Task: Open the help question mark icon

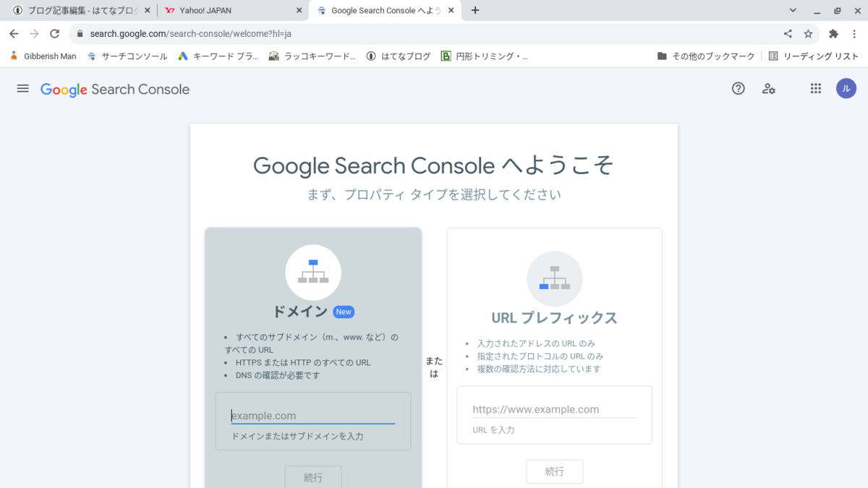Action: tap(738, 88)
